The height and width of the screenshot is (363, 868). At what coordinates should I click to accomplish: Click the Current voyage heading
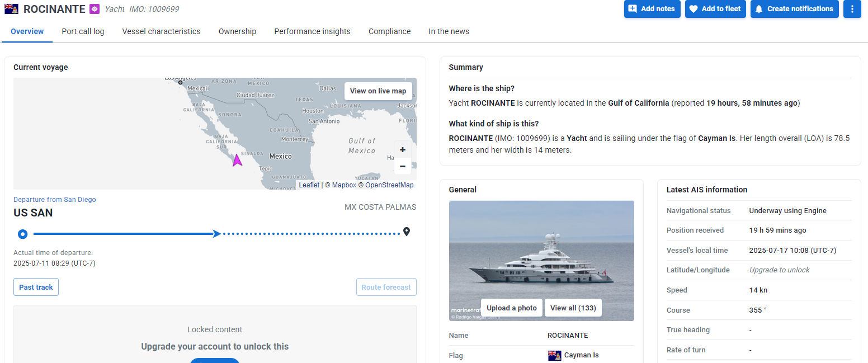click(x=41, y=67)
